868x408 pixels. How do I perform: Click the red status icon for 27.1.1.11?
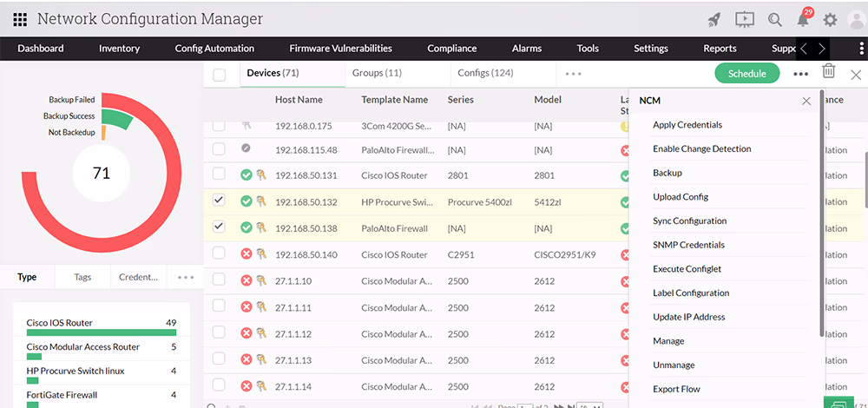click(x=247, y=306)
